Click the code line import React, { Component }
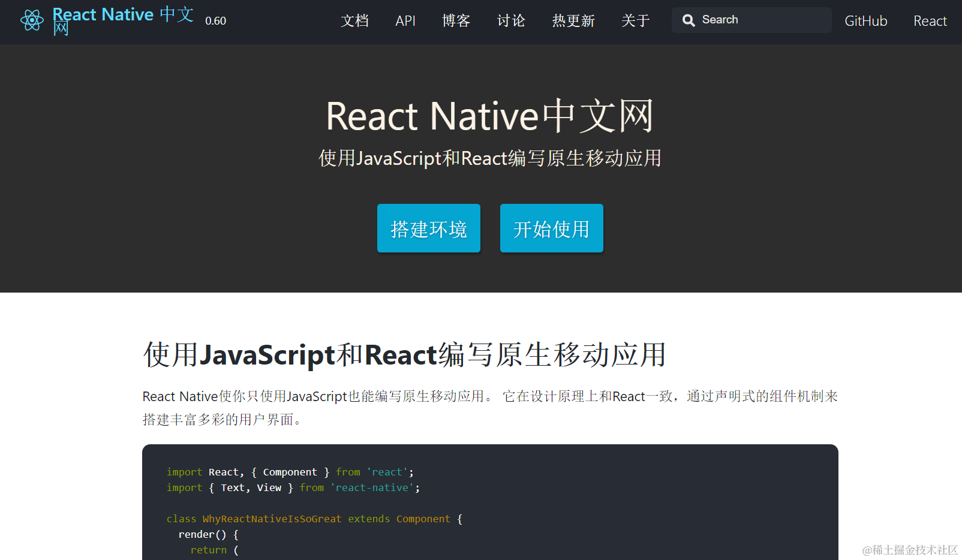This screenshot has width=962, height=560. coord(290,472)
